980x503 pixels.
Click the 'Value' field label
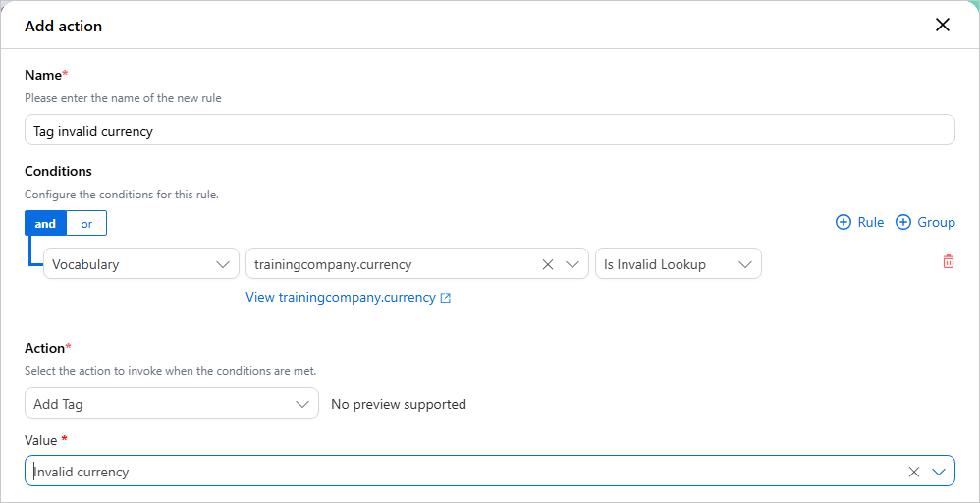pyautogui.click(x=41, y=440)
